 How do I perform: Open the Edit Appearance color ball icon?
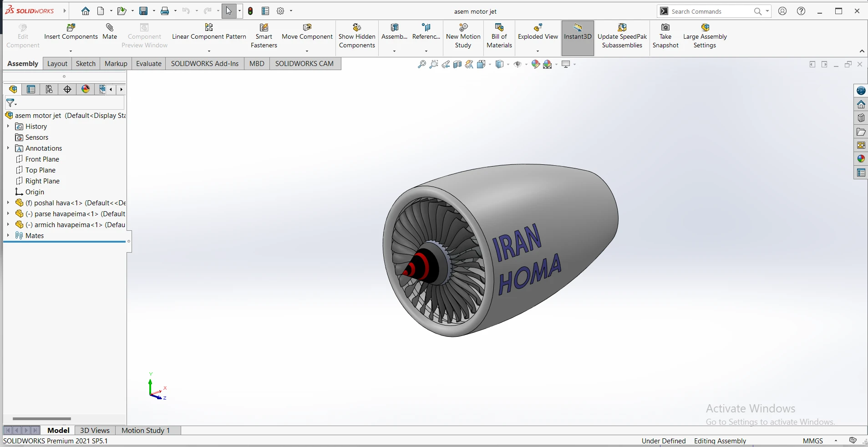pyautogui.click(x=536, y=65)
